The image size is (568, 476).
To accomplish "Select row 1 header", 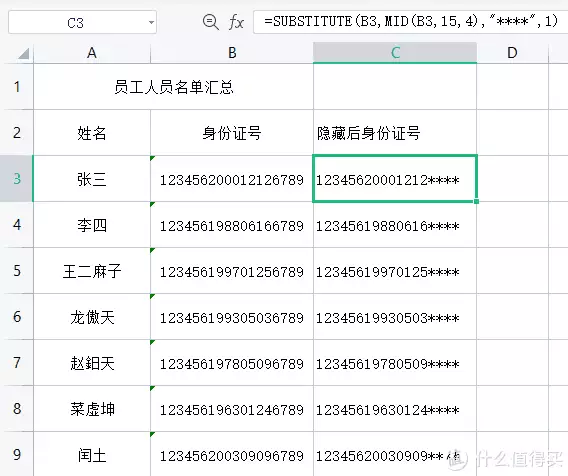I will tap(17, 87).
